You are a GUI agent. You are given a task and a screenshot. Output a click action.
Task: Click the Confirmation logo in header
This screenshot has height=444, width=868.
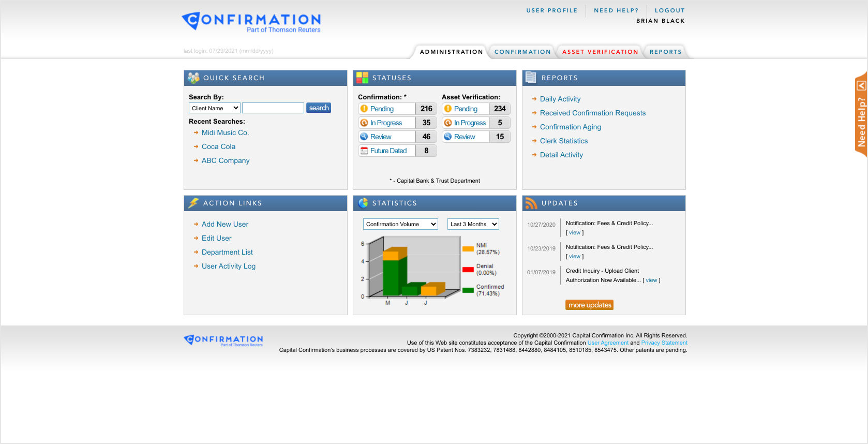coord(251,22)
